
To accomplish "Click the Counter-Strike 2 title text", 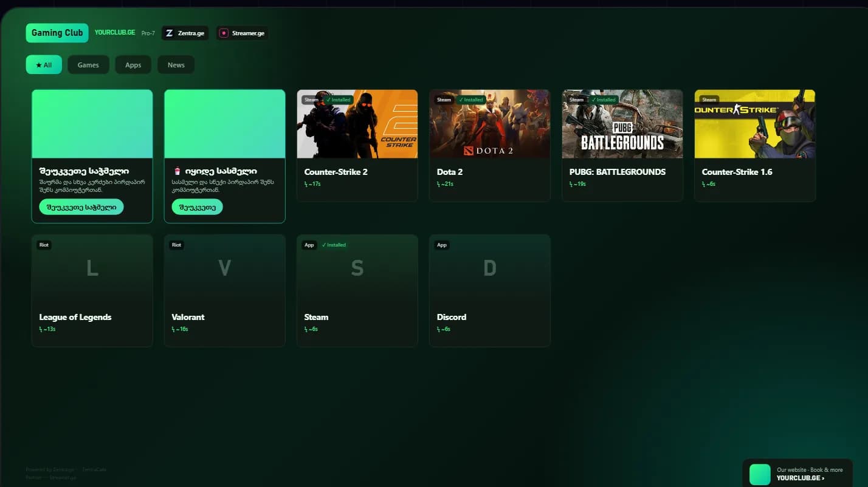I will click(x=336, y=172).
